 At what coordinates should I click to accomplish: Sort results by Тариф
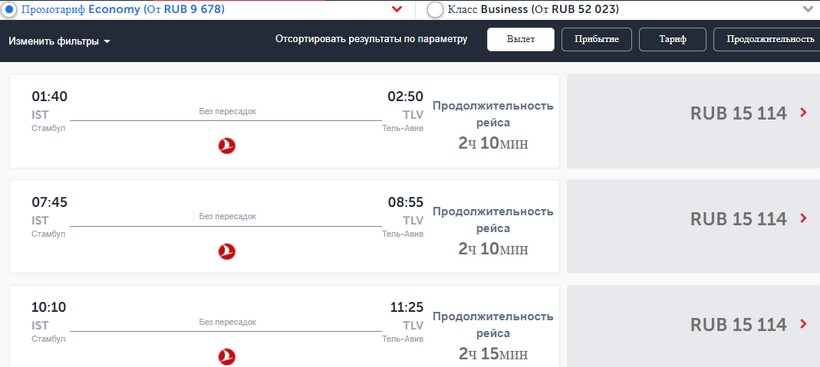[x=673, y=39]
